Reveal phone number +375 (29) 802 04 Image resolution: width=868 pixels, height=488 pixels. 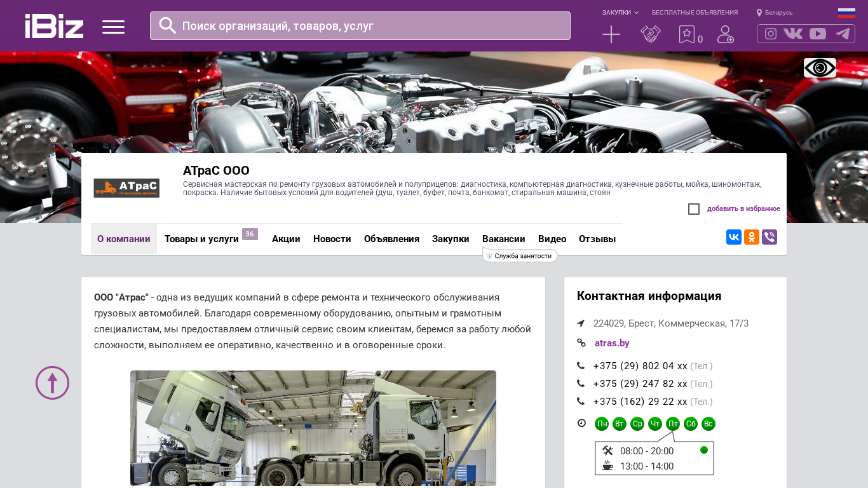(x=641, y=366)
